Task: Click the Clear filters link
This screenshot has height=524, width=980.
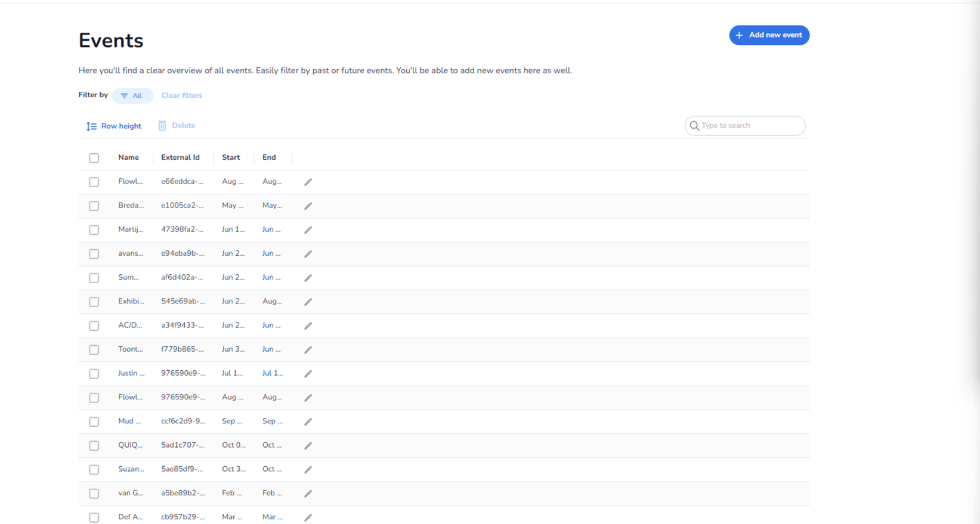Action: tap(182, 95)
